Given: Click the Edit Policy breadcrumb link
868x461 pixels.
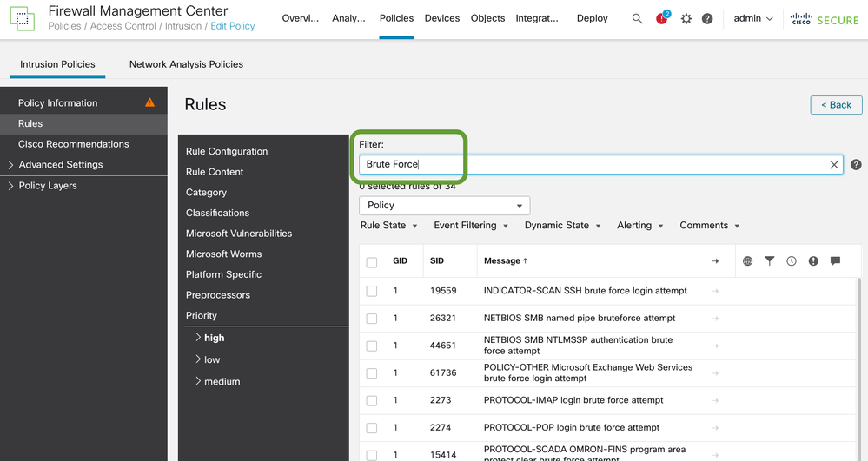Looking at the screenshot, I should coord(233,26).
